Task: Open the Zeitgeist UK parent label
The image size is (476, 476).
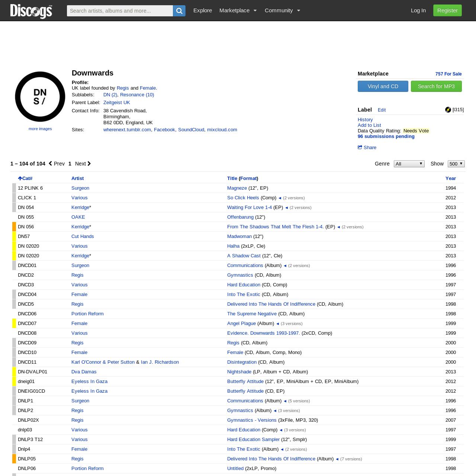Action: tap(117, 103)
